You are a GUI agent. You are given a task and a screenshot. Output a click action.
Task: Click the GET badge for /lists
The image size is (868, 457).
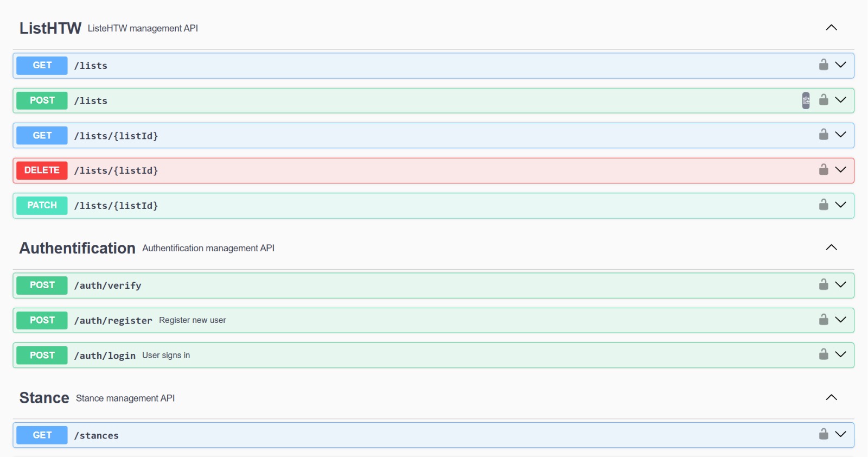click(x=42, y=65)
